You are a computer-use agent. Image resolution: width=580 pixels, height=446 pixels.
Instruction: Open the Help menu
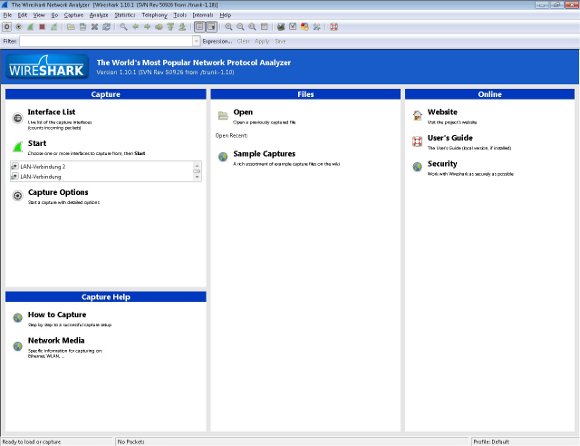point(225,15)
